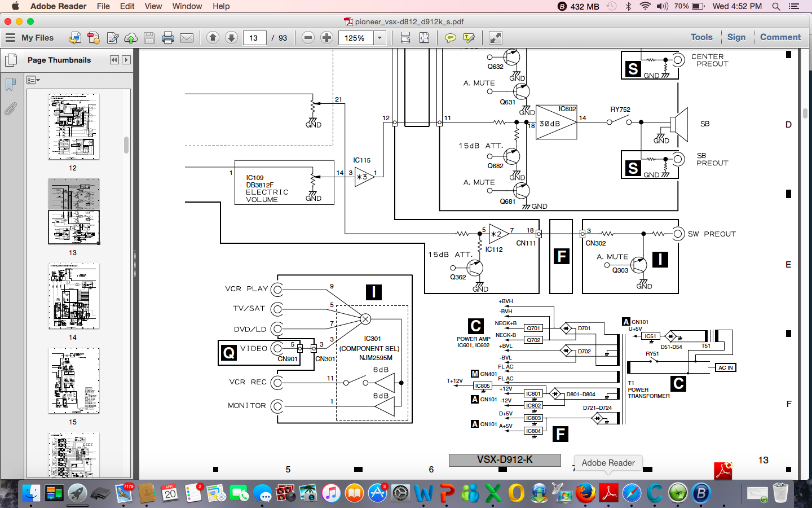Click the thumbnails panel scrollbar
812x508 pixels.
126,145
